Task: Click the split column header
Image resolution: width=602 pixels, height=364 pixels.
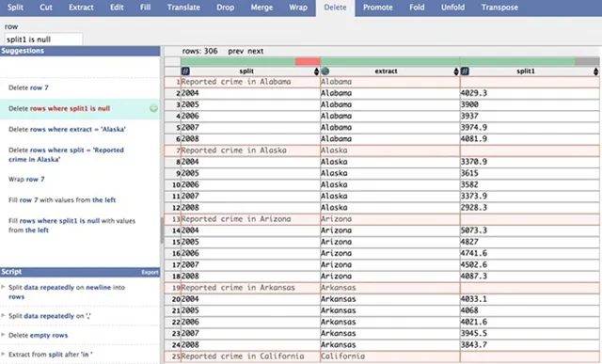Action: 250,71
